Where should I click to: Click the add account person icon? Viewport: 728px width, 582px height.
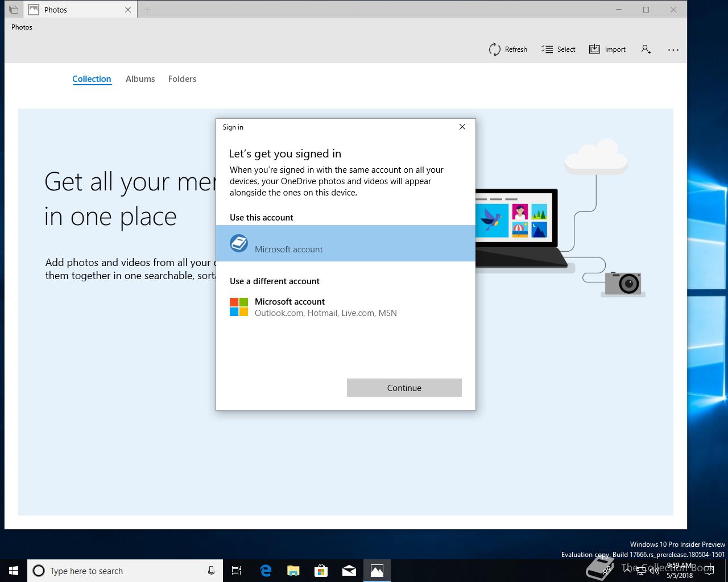point(646,49)
